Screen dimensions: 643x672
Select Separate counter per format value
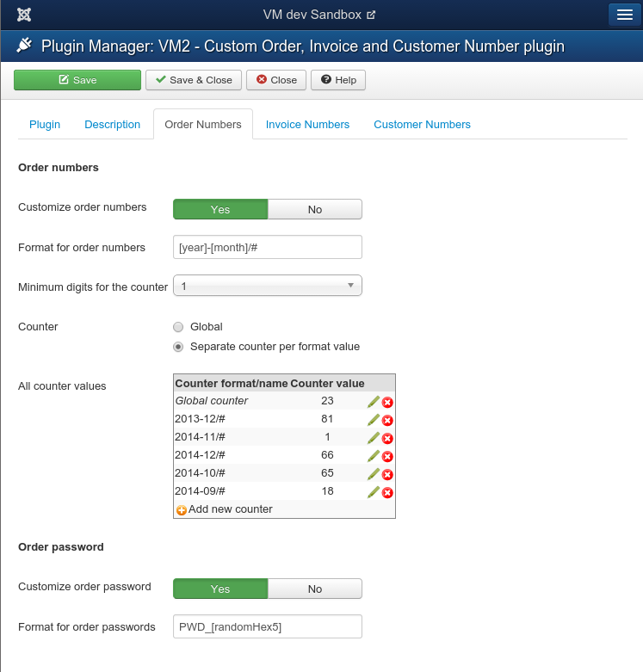(x=178, y=347)
